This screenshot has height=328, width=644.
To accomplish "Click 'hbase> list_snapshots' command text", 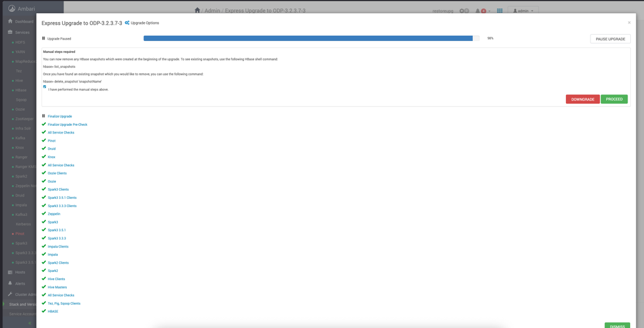I will [x=59, y=67].
